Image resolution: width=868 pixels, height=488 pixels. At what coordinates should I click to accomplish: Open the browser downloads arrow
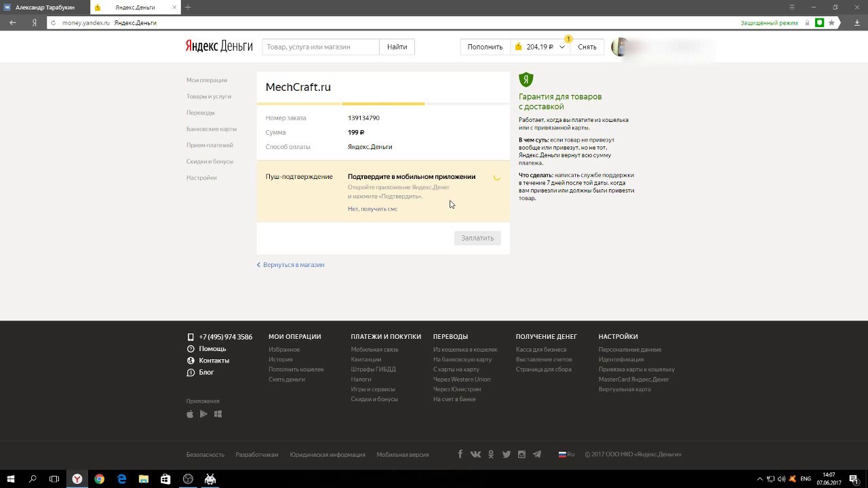(857, 22)
